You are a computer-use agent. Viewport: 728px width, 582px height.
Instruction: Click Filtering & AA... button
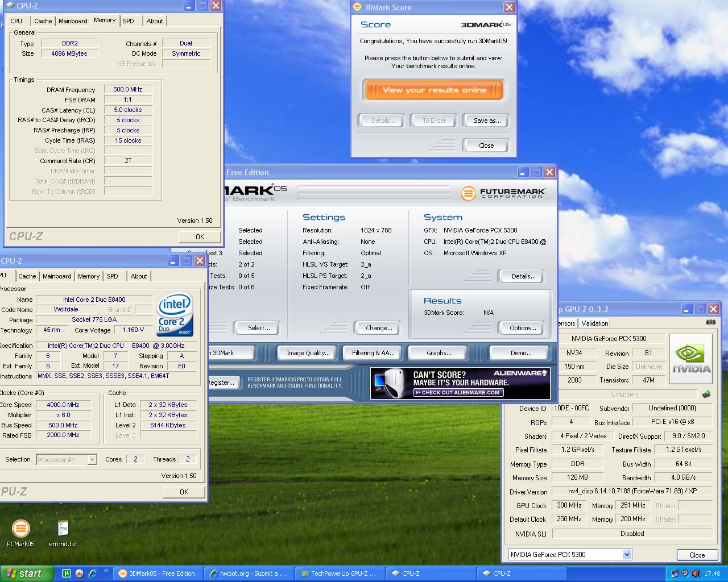[x=373, y=353]
